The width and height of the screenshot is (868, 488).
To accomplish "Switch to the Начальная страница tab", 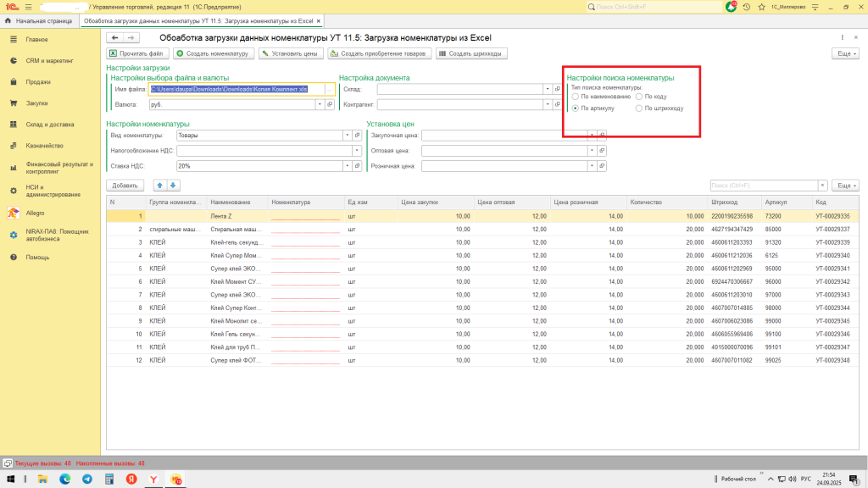I will 42,20.
